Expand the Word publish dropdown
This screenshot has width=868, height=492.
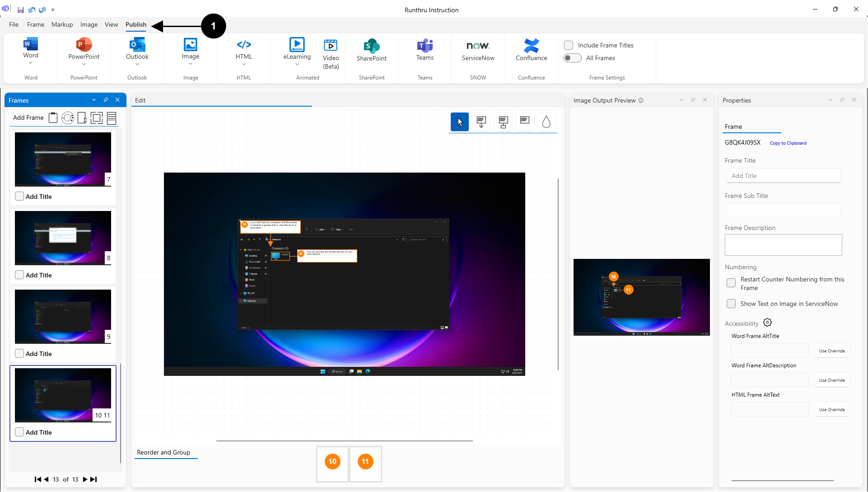click(31, 64)
